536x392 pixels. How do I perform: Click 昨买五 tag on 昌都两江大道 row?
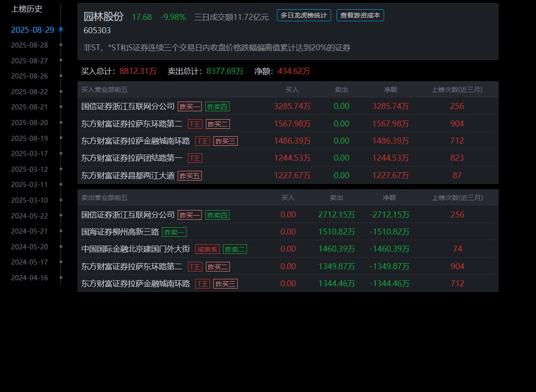190,175
